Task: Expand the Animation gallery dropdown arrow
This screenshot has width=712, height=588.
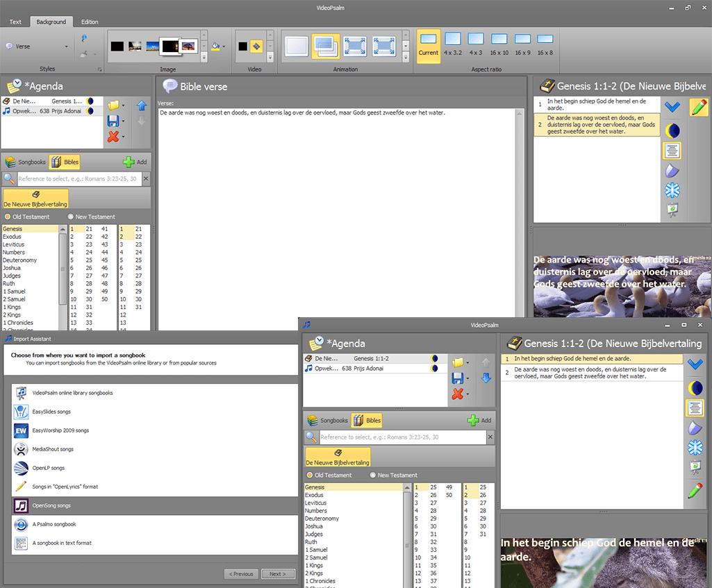Action: (406, 57)
